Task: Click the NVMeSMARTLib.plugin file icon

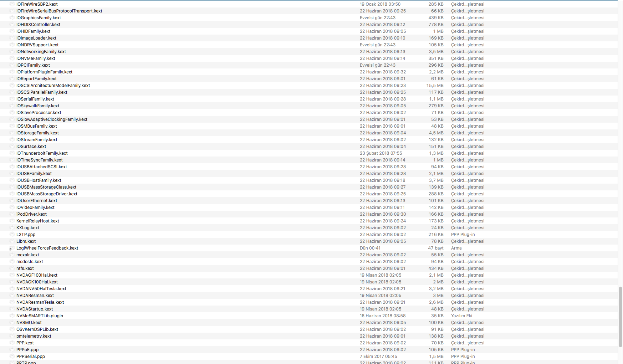Action: tap(12, 316)
